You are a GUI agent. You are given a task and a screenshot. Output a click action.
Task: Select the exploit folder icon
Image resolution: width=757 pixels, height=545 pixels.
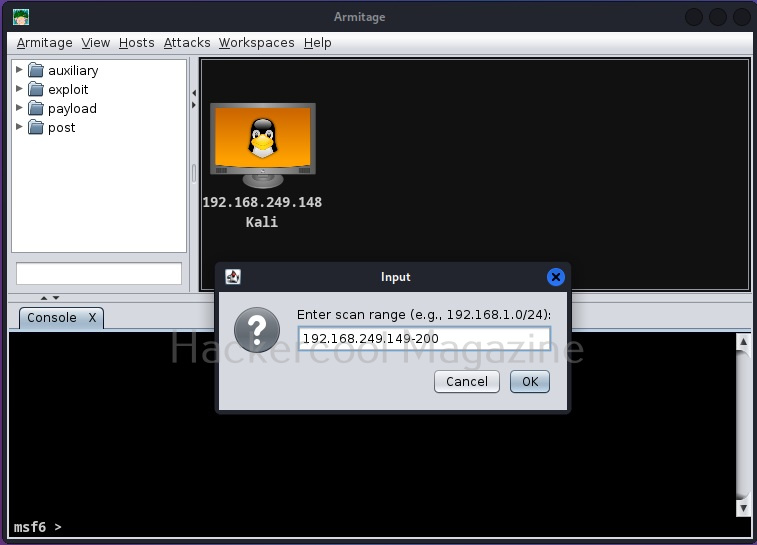(36, 89)
